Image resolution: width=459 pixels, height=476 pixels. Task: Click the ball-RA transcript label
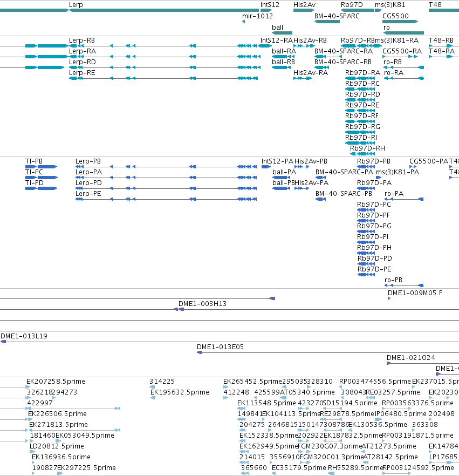(284, 51)
